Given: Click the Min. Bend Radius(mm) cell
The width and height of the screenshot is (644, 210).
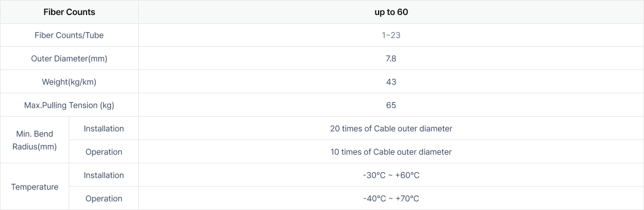Looking at the screenshot, I should (34, 140).
